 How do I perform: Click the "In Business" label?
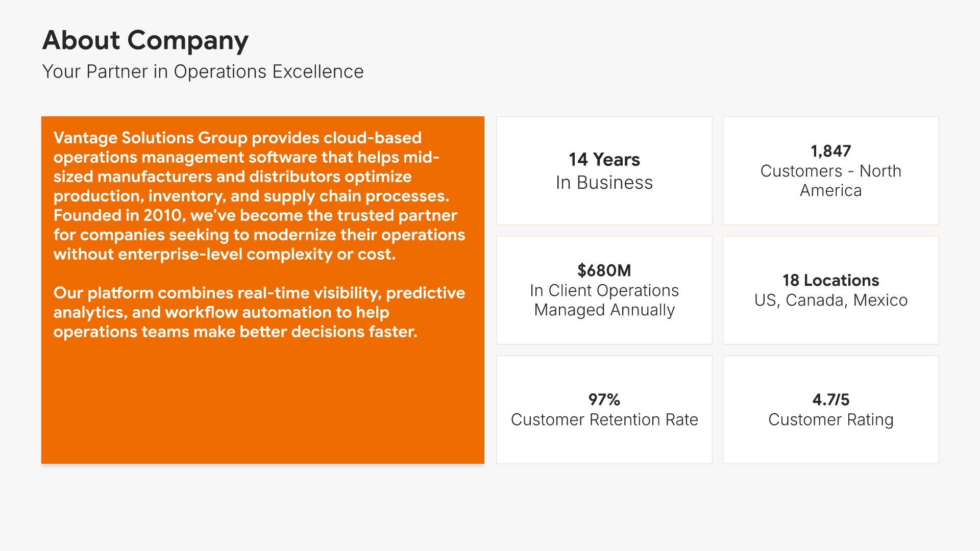click(604, 183)
